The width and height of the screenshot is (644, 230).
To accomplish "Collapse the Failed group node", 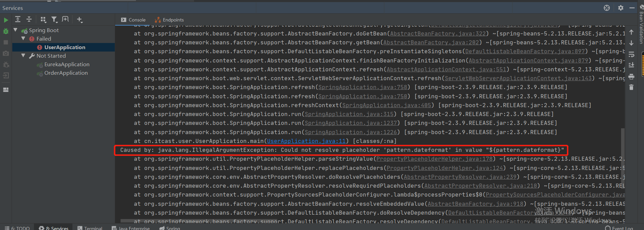I will click(23, 39).
